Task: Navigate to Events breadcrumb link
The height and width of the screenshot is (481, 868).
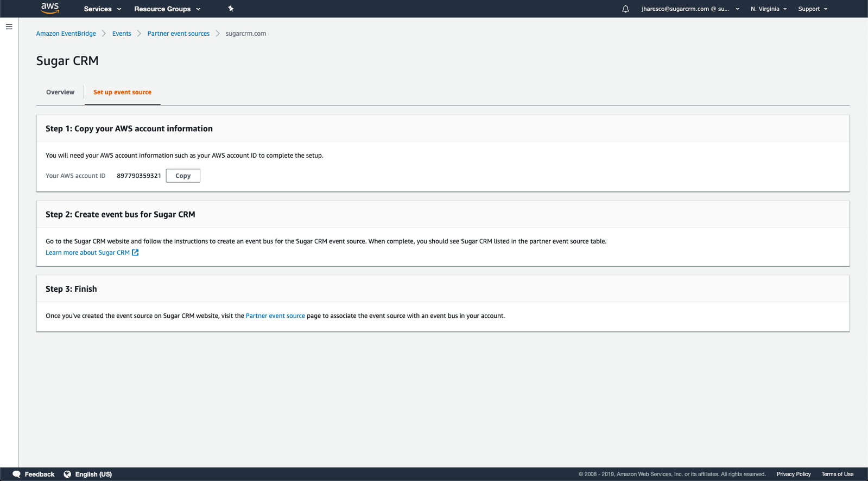Action: coord(122,34)
